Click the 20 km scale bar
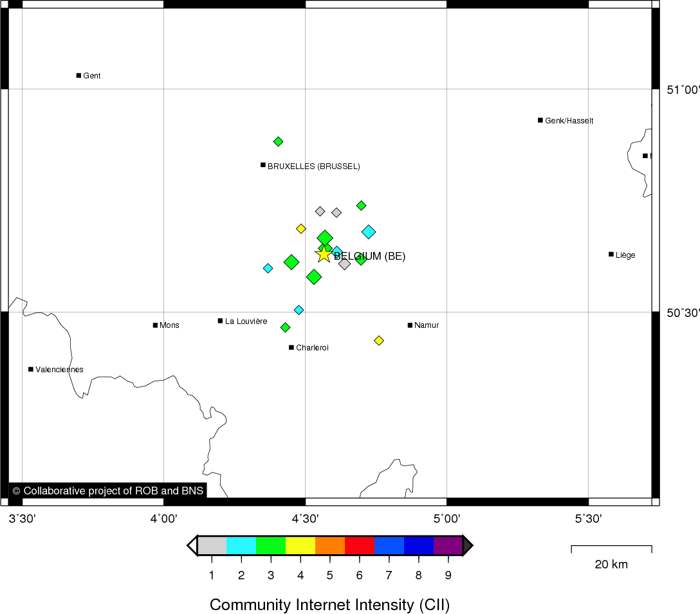This screenshot has width=700, height=614. tap(611, 548)
